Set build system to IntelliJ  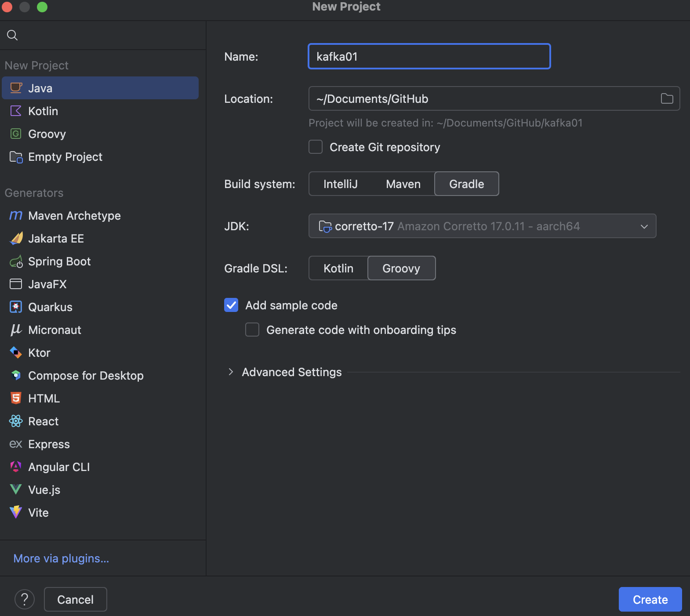341,184
